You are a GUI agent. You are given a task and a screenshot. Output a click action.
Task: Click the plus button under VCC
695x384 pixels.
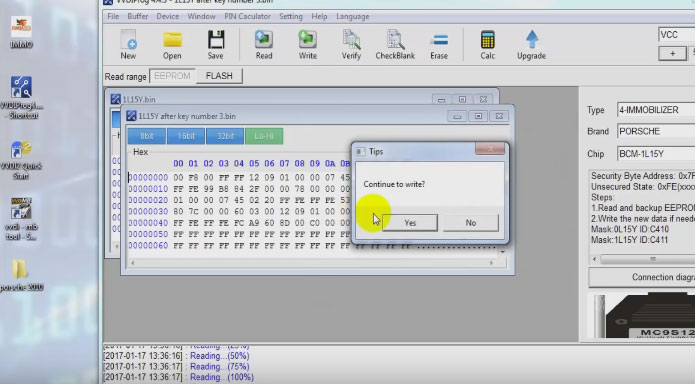pos(672,53)
